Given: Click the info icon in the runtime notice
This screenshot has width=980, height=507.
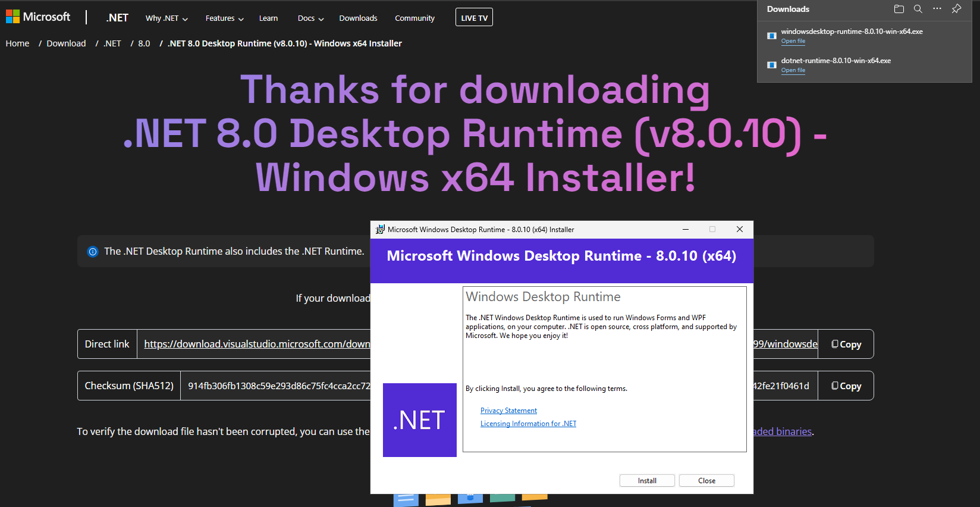Looking at the screenshot, I should [x=93, y=252].
